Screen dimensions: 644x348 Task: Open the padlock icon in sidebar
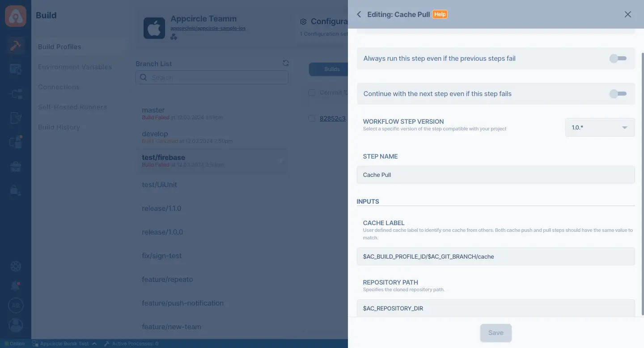pyautogui.click(x=16, y=190)
